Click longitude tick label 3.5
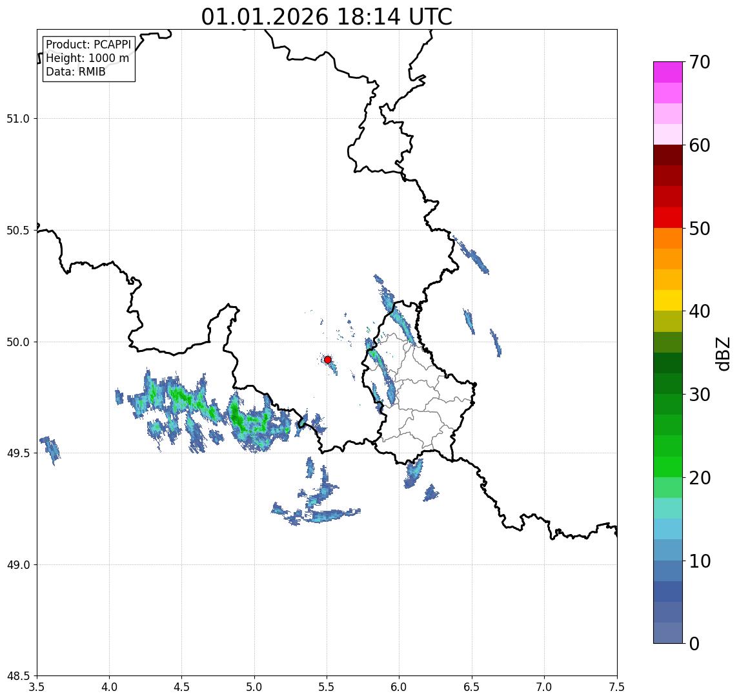Screen dimensions: 739x700 tap(37, 686)
